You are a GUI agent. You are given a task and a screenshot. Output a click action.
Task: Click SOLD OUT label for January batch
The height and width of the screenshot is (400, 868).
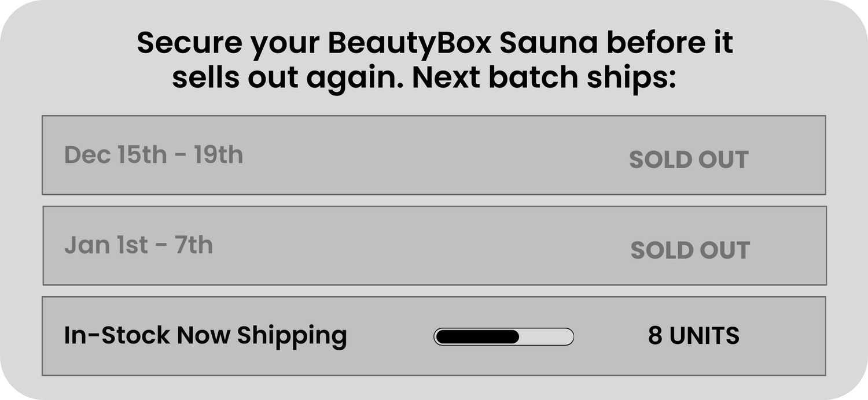click(x=690, y=250)
